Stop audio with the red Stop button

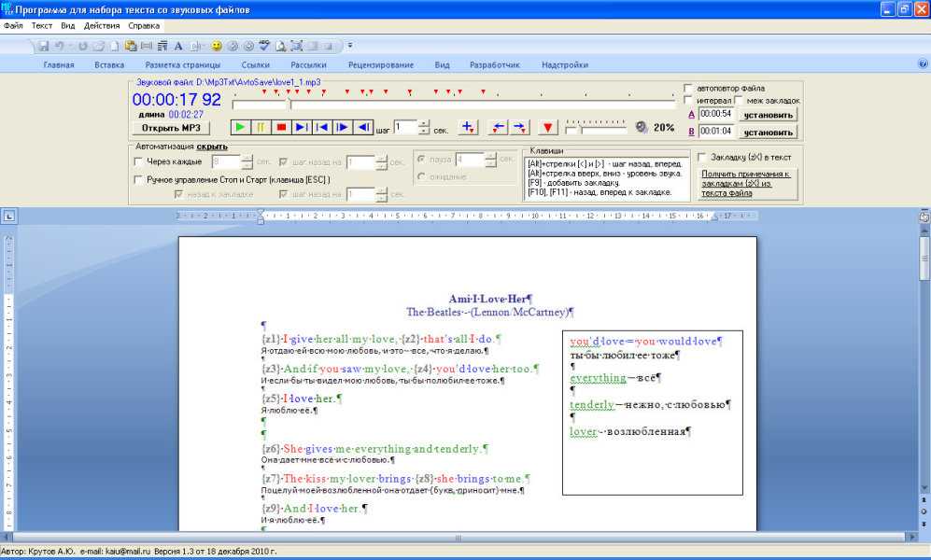point(281,127)
